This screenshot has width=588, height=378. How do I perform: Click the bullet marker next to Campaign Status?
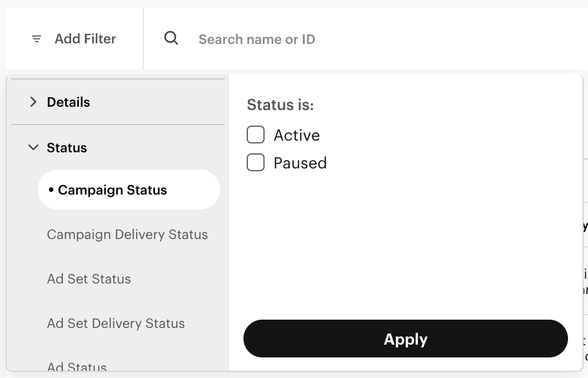51,190
